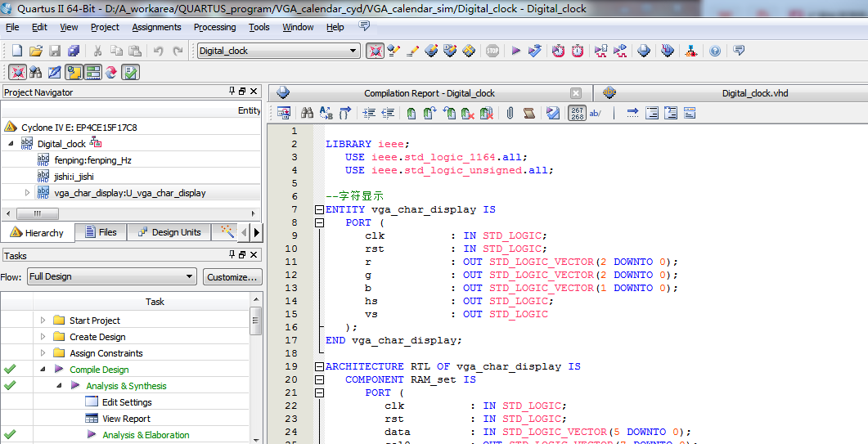Expand the Assign Constraints task folder
Viewport: 868px width, 444px height.
point(43,353)
